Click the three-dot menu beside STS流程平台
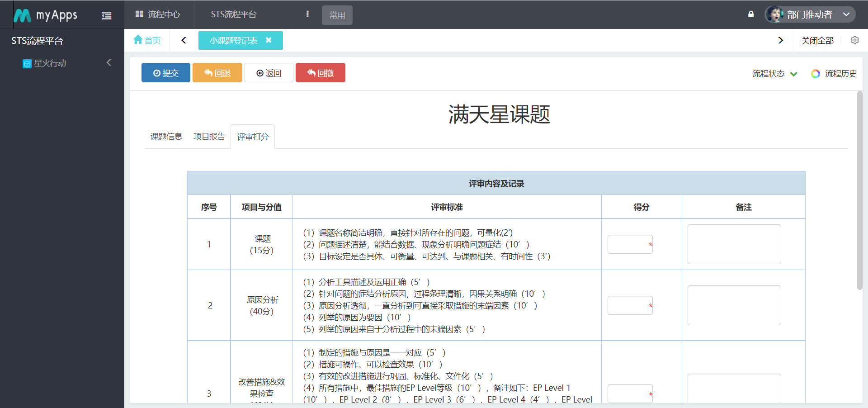The width and height of the screenshot is (868, 408). click(307, 14)
